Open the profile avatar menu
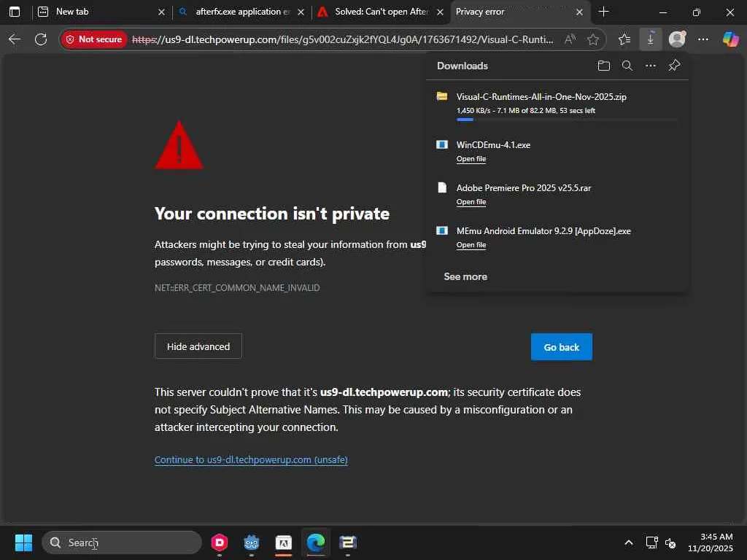This screenshot has width=747, height=560. point(677,39)
